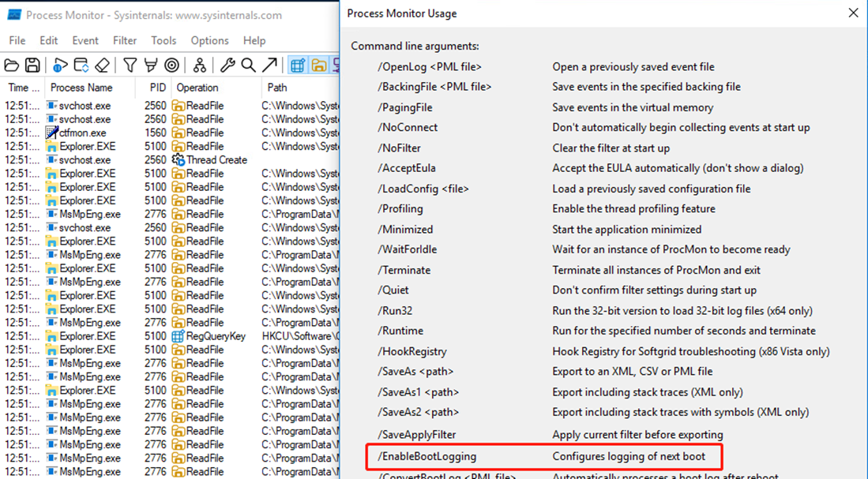The image size is (868, 479).
Task: Click the /EnableBootLogging argument text
Action: coord(426,456)
